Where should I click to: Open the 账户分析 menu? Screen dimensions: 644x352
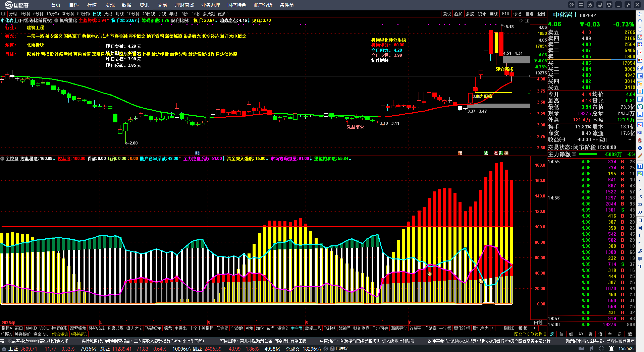click(263, 5)
